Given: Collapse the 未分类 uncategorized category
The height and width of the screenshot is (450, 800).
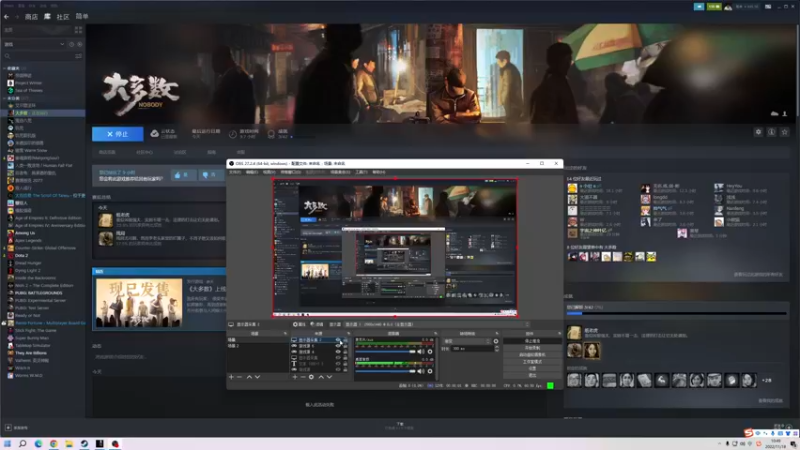Looking at the screenshot, I should click(x=5, y=98).
